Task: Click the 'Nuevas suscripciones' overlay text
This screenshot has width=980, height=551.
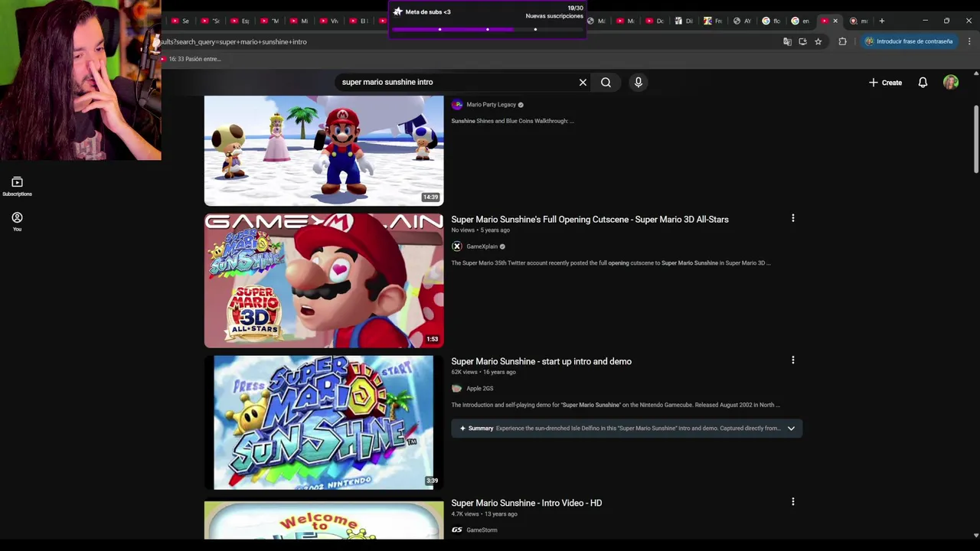Action: (554, 16)
